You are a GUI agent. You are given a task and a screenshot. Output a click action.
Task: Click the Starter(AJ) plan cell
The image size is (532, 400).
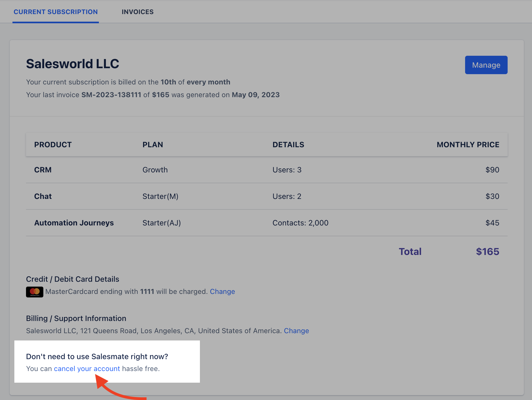coord(162,223)
